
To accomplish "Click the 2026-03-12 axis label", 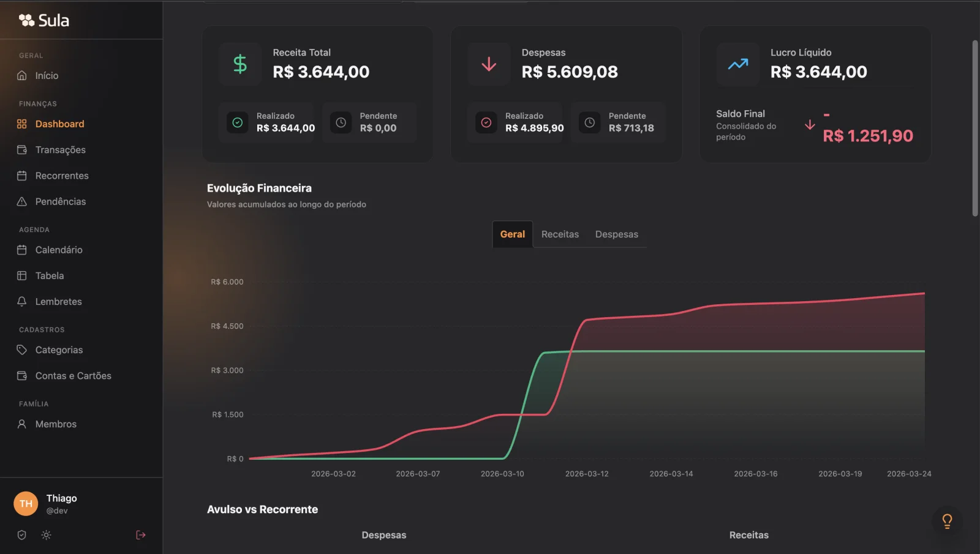I will point(587,474).
